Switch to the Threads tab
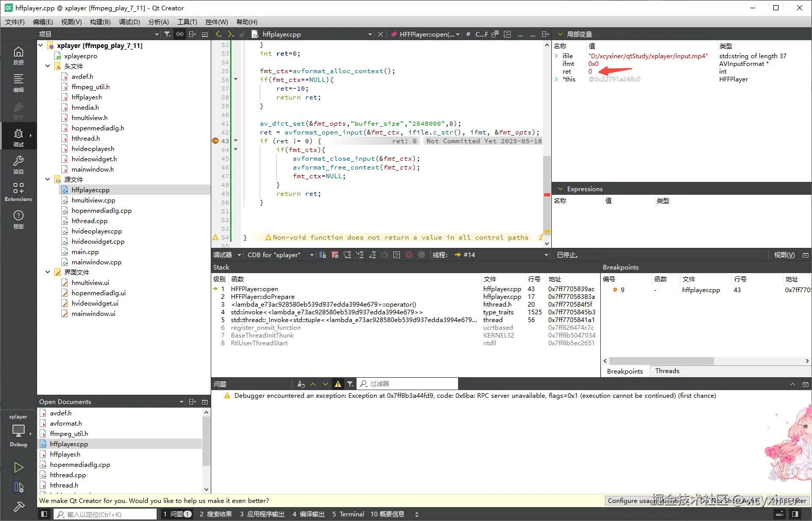 [x=667, y=371]
